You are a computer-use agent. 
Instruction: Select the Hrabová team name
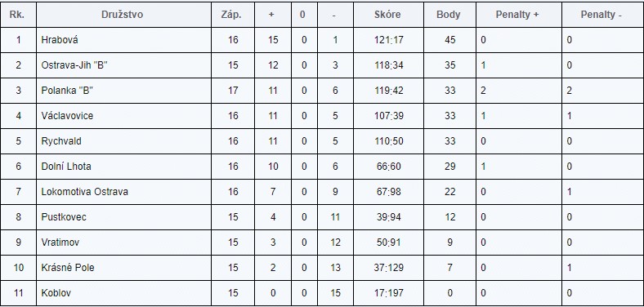(60, 40)
